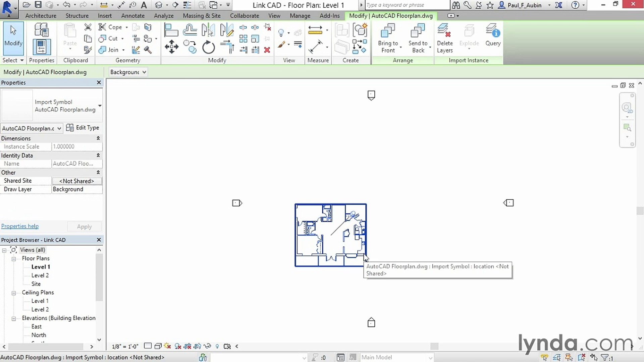Click the Help question mark icon
This screenshot has width=644, height=362.
(575, 5)
